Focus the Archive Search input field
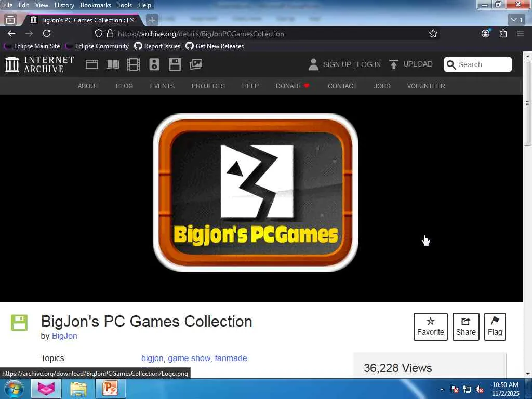532x399 pixels. 478,64
